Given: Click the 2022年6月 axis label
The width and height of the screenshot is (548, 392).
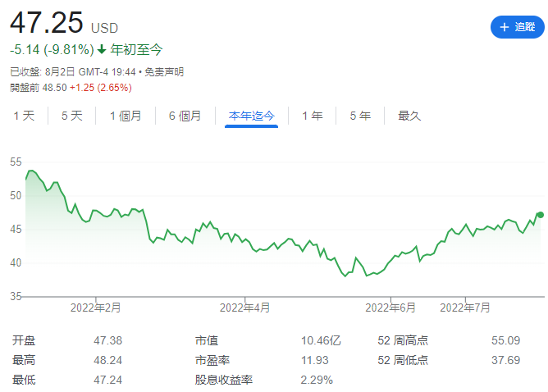Looking at the screenshot, I should point(390,308).
